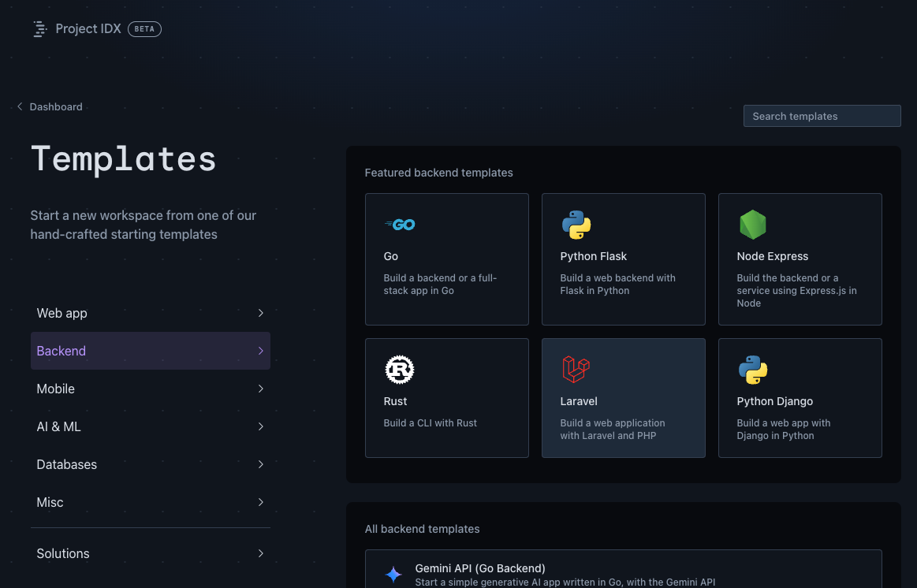
Task: Click the Backend row chevron arrow
Action: [261, 351]
